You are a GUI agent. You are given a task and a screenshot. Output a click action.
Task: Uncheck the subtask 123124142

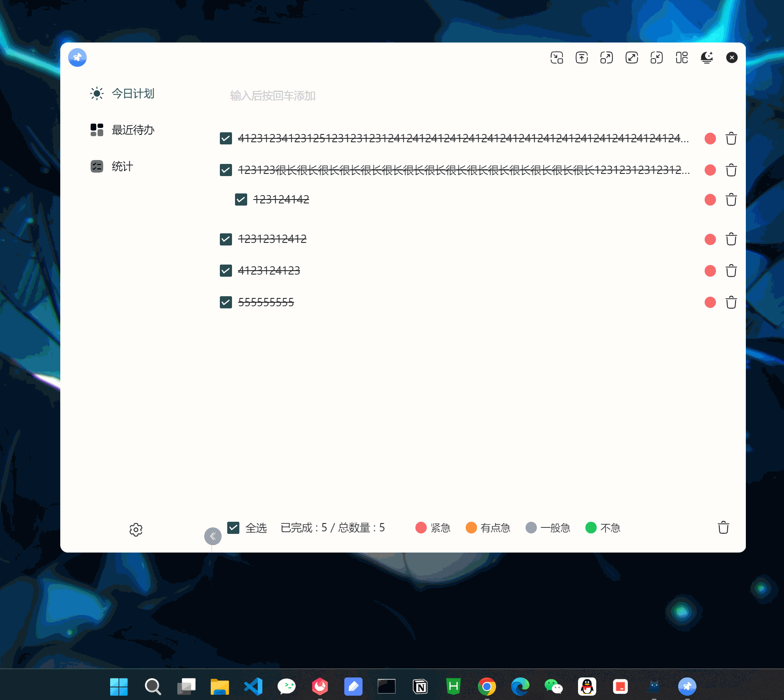pos(241,200)
